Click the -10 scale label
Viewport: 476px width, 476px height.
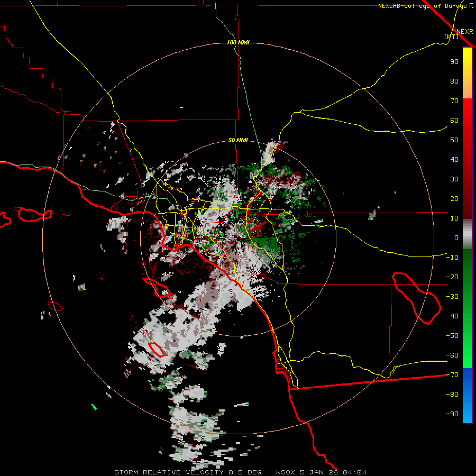tap(452, 258)
